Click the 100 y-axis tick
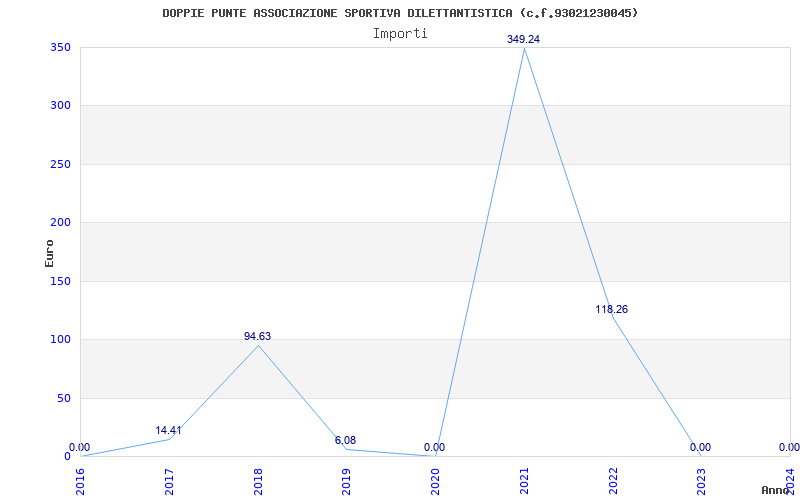This screenshot has height=500, width=800. coord(60,340)
